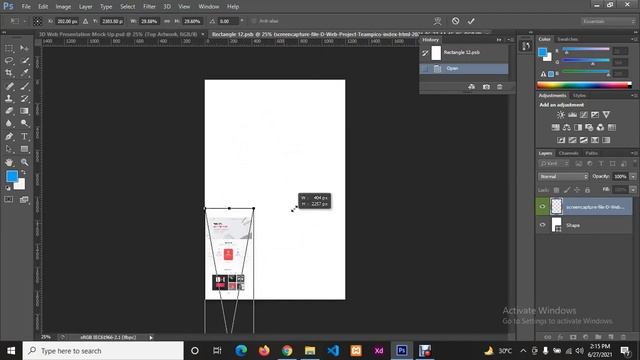Click the color spectrum ramp
Screen dimensions: 640x360
[x=584, y=85]
